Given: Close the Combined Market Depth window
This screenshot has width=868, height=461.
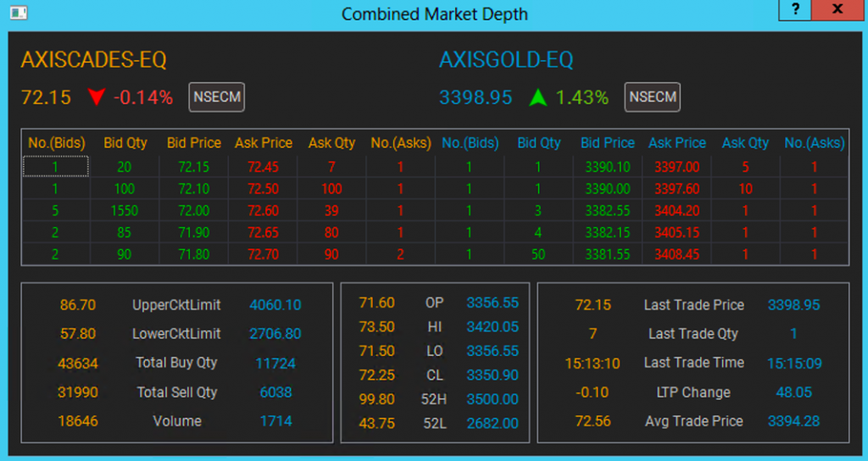Looking at the screenshot, I should [837, 9].
